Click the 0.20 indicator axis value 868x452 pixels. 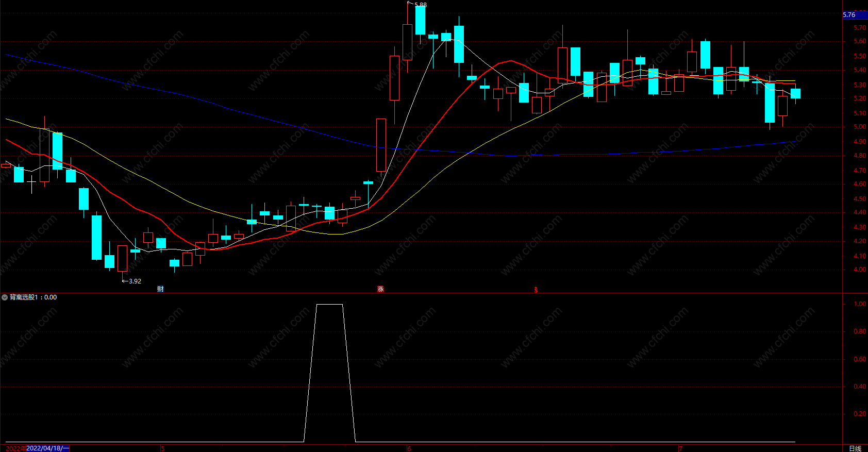860,414
